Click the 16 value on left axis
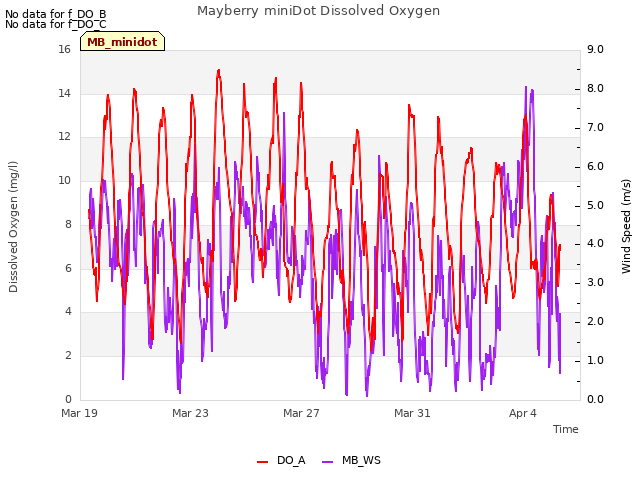The image size is (640, 480). pyautogui.click(x=64, y=49)
